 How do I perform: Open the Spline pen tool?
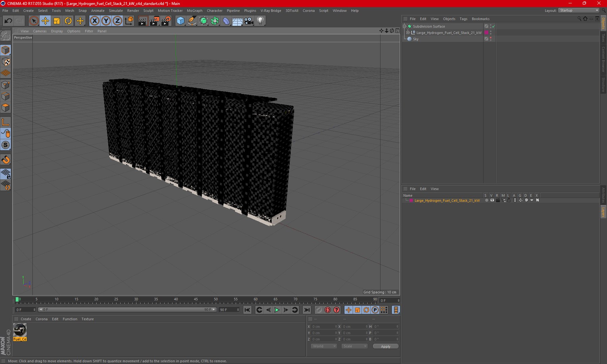[x=192, y=21]
